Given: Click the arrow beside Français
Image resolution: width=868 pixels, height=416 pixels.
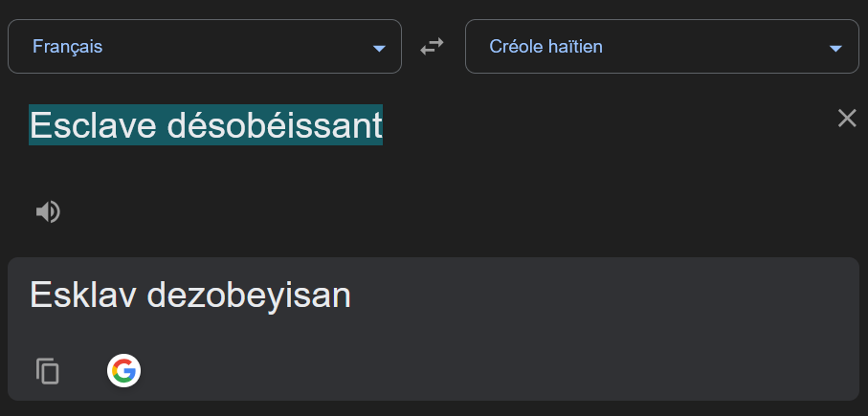Looking at the screenshot, I should pyautogui.click(x=379, y=48).
